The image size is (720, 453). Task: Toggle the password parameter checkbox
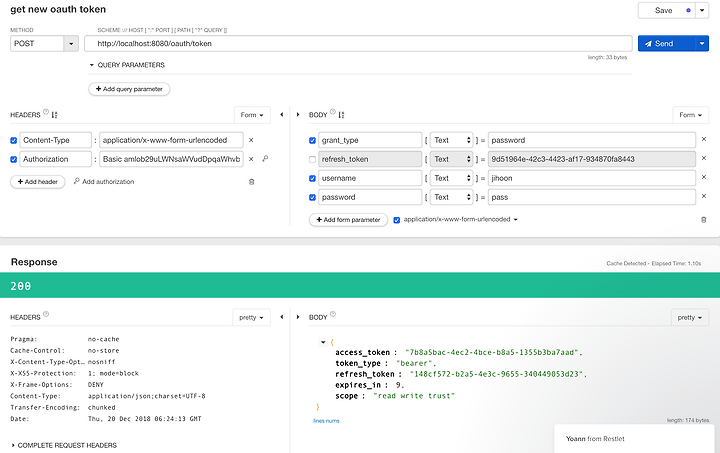tap(312, 197)
